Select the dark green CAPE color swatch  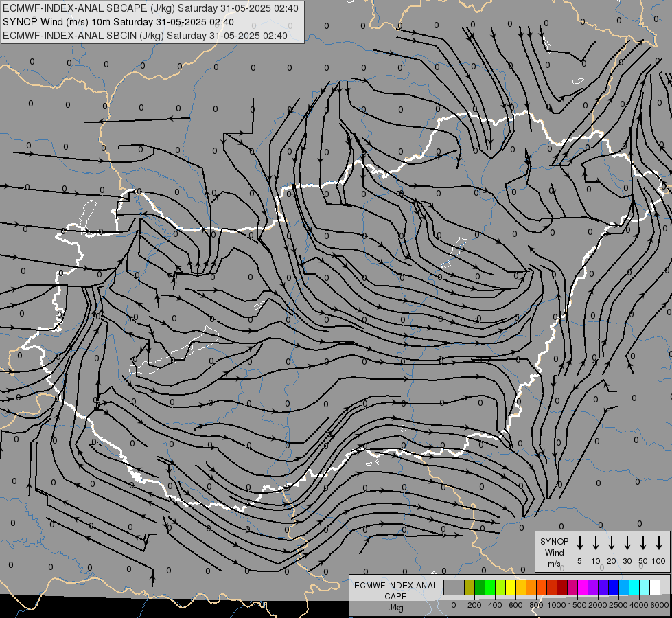coord(480,587)
